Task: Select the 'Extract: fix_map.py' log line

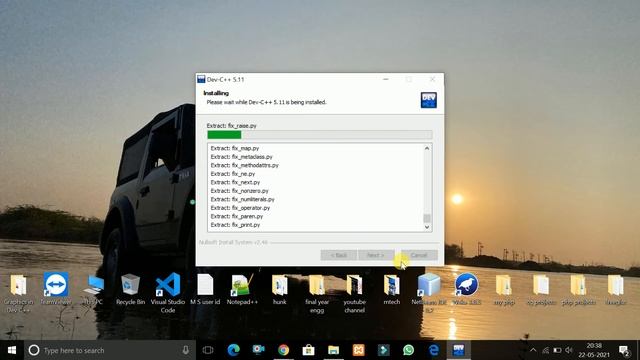Action: click(x=235, y=148)
